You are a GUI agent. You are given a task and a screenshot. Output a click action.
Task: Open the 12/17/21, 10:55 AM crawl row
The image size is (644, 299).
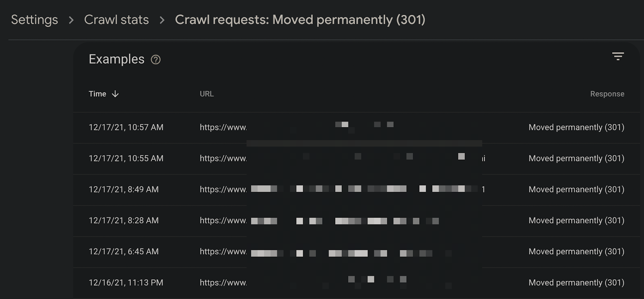[x=357, y=159]
